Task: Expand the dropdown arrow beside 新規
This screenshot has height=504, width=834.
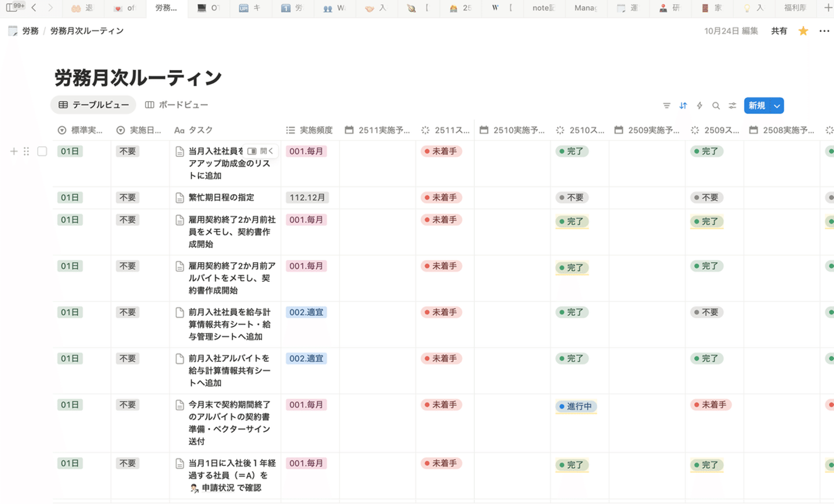Action: tap(777, 106)
